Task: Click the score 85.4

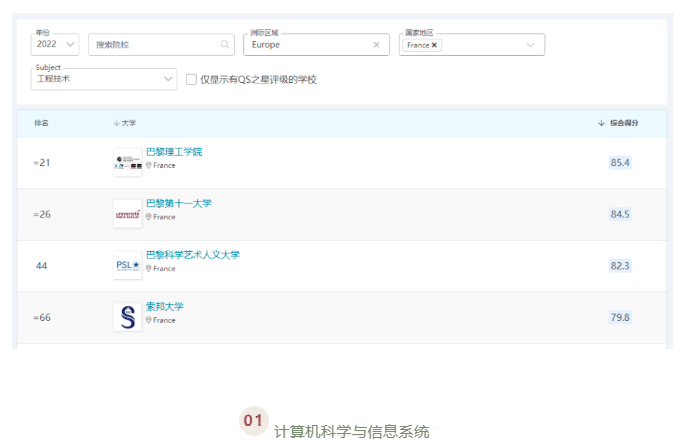Action: [x=620, y=163]
